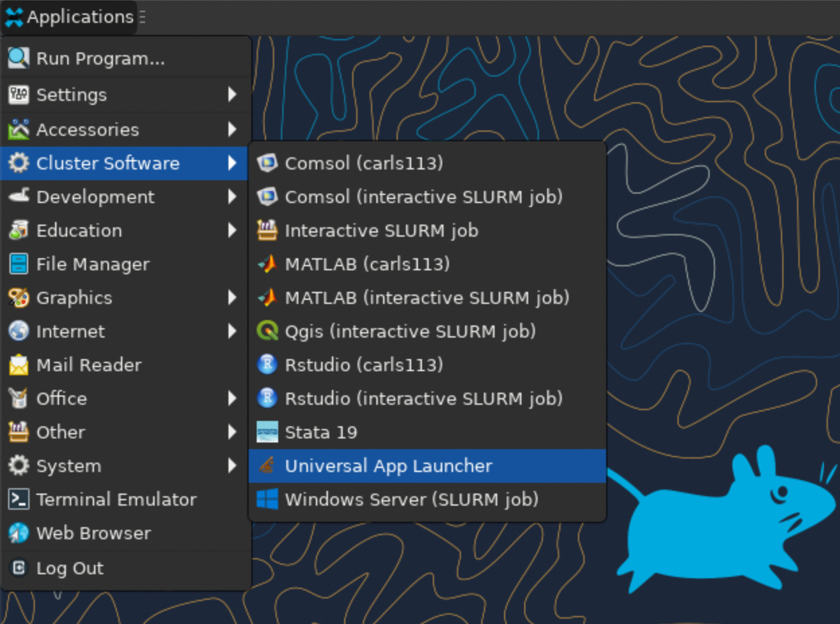840x624 pixels.
Task: Click the Internet globe icon
Action: [x=18, y=331]
